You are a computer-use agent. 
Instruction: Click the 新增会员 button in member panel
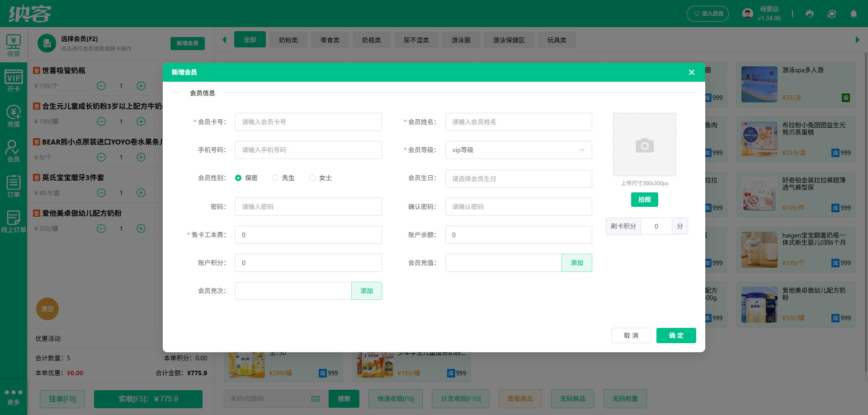point(188,43)
